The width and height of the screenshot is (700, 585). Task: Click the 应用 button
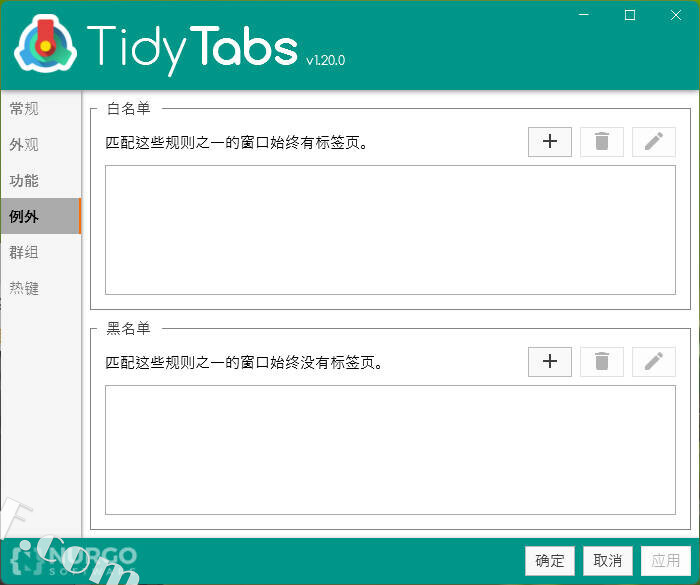[x=665, y=560]
